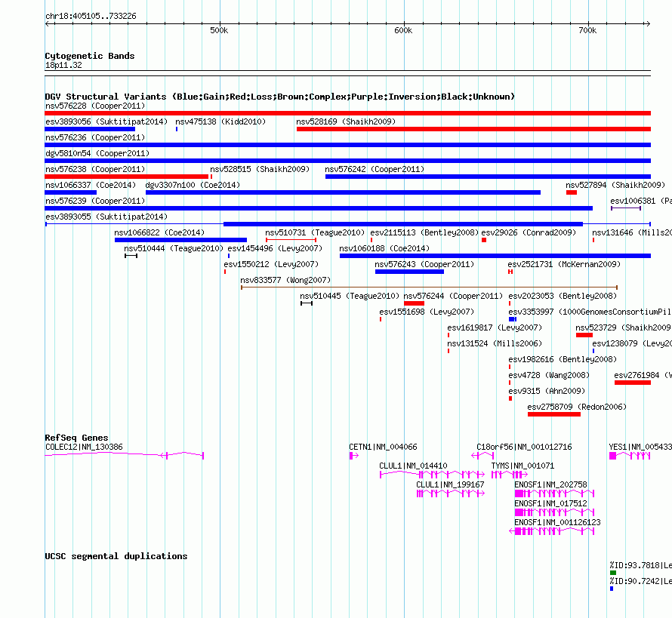Click the RefSeq Genes track title
The width and height of the screenshot is (672, 618).
click(76, 437)
